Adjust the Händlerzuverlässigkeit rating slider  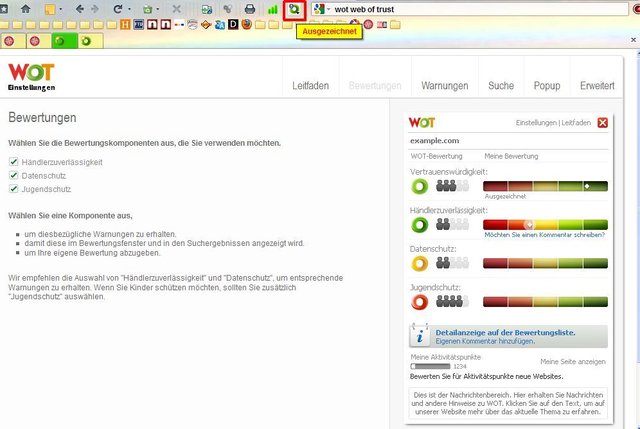click(545, 225)
